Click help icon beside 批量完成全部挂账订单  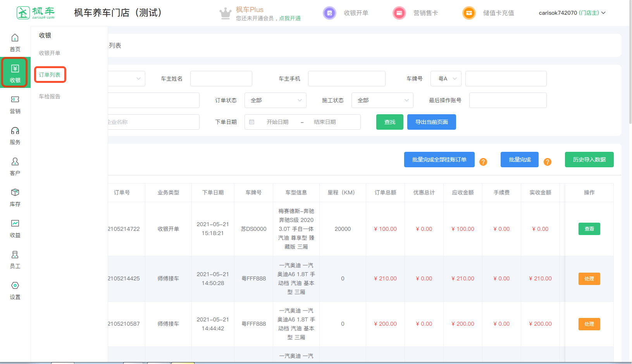coord(483,162)
